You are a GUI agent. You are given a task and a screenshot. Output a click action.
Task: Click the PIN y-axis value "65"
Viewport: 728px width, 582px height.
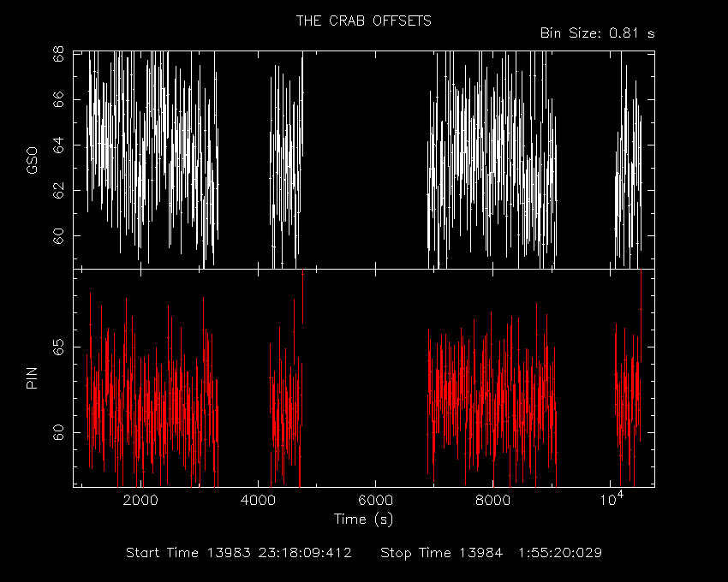point(58,347)
